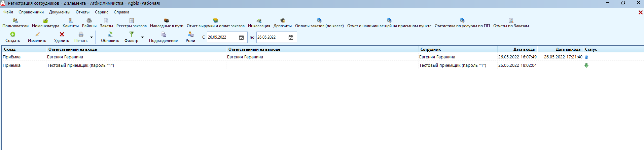This screenshot has width=644, height=150.
Task: Expand the Печать dropdown arrow
Action: click(92, 37)
